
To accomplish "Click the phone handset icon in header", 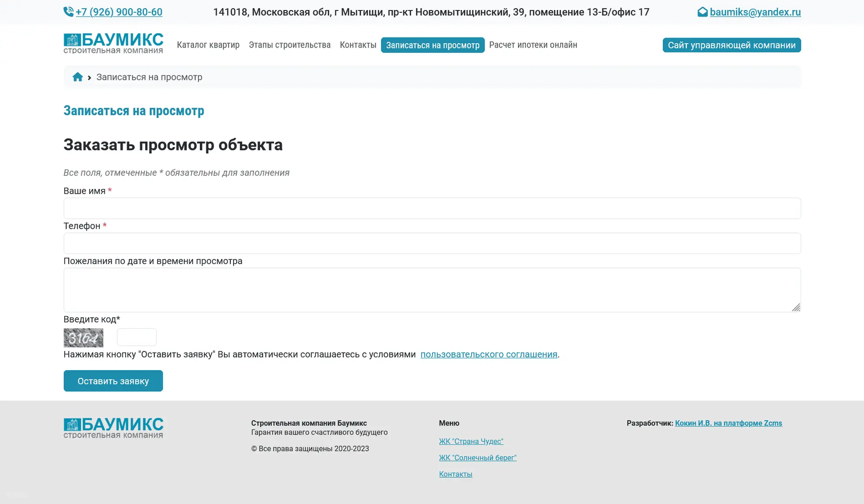I will [x=69, y=12].
